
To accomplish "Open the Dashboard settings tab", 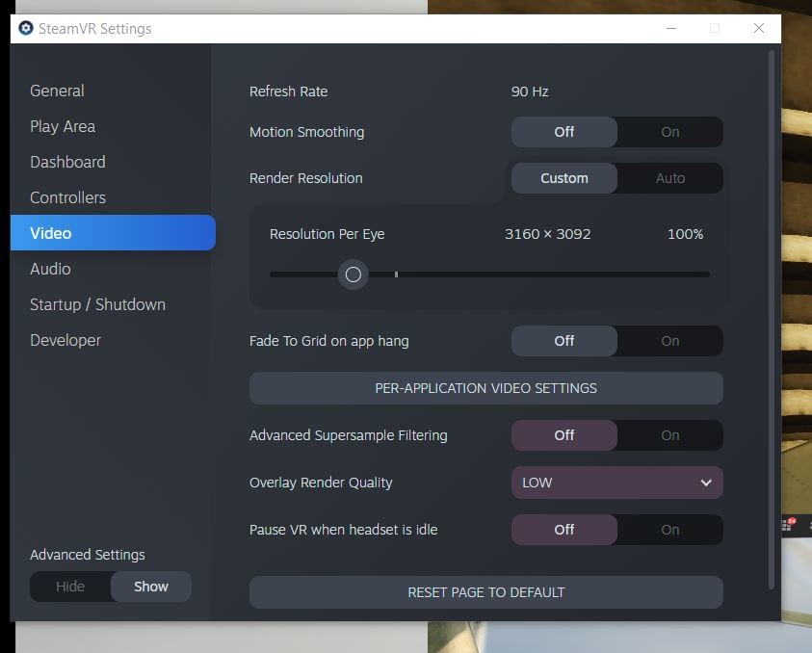I will [x=67, y=162].
